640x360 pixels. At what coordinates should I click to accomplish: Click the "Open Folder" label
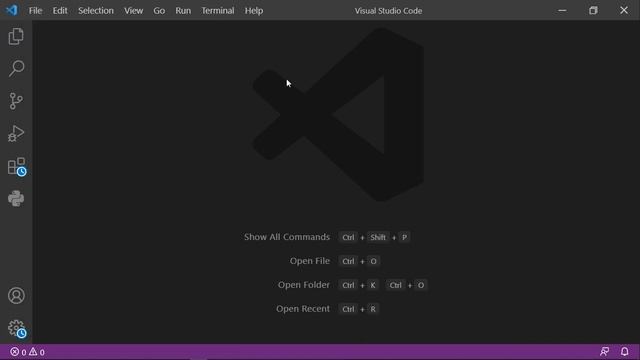[x=303, y=285]
